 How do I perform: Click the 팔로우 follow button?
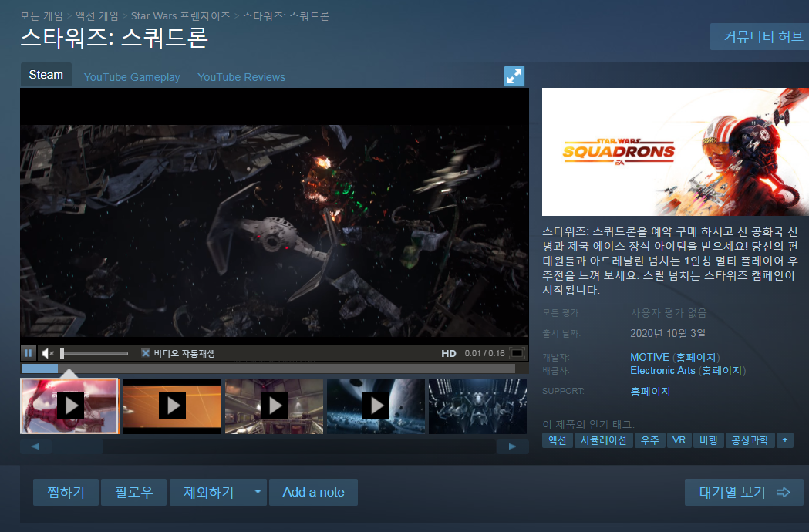coord(133,492)
